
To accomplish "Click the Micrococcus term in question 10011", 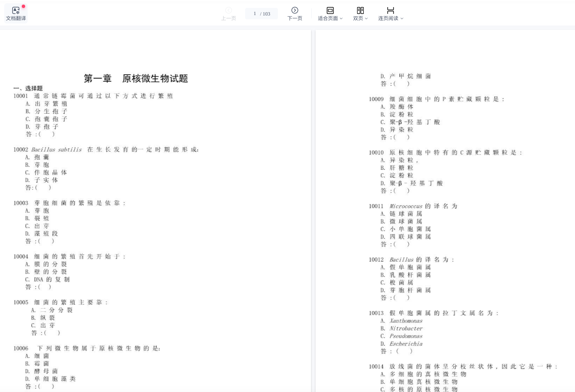I will pos(406,206).
